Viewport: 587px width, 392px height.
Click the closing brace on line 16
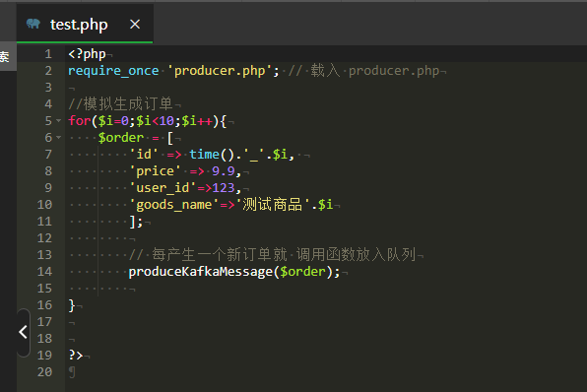(x=72, y=305)
